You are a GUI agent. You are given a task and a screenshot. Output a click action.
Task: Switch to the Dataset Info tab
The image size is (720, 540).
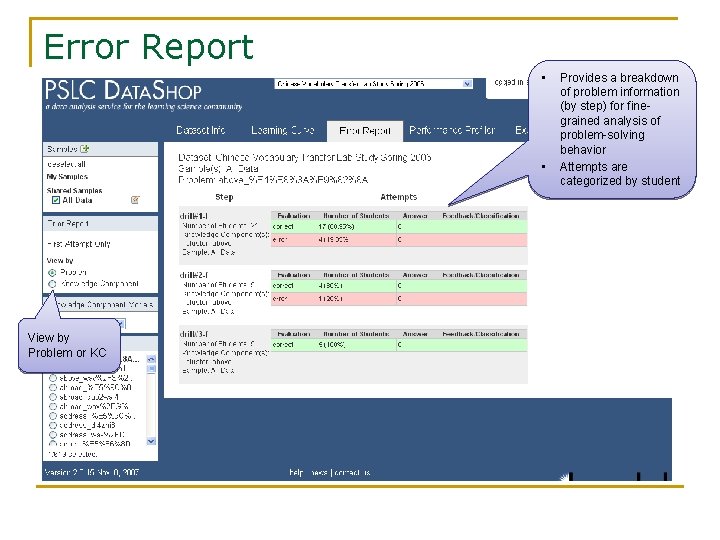tap(201, 130)
